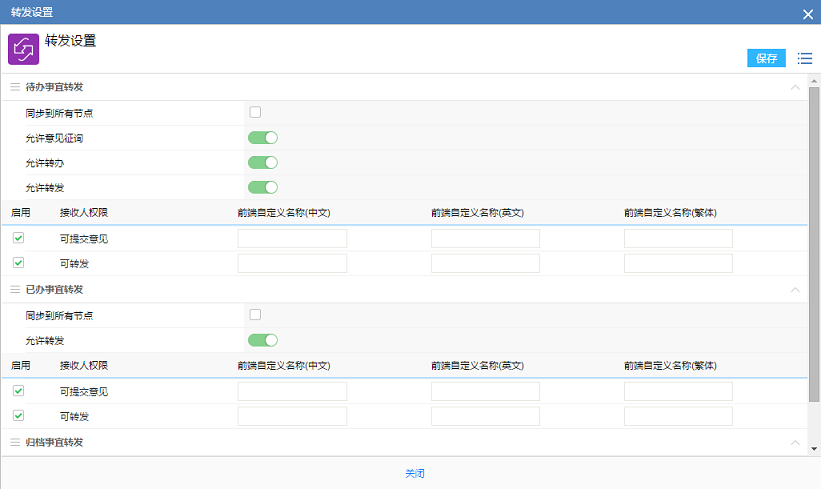Uncheck 可提交意见 in 待办事宜转发 table

point(18,238)
